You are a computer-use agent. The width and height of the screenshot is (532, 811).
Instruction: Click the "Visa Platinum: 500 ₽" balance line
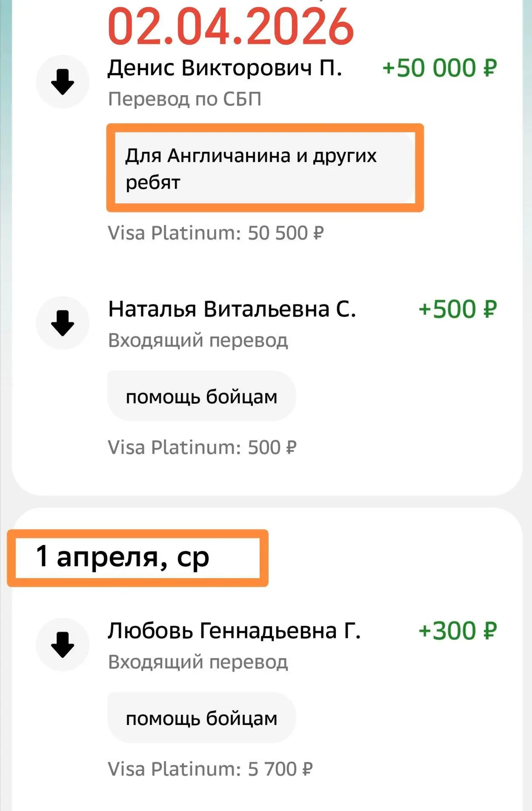[x=202, y=448]
